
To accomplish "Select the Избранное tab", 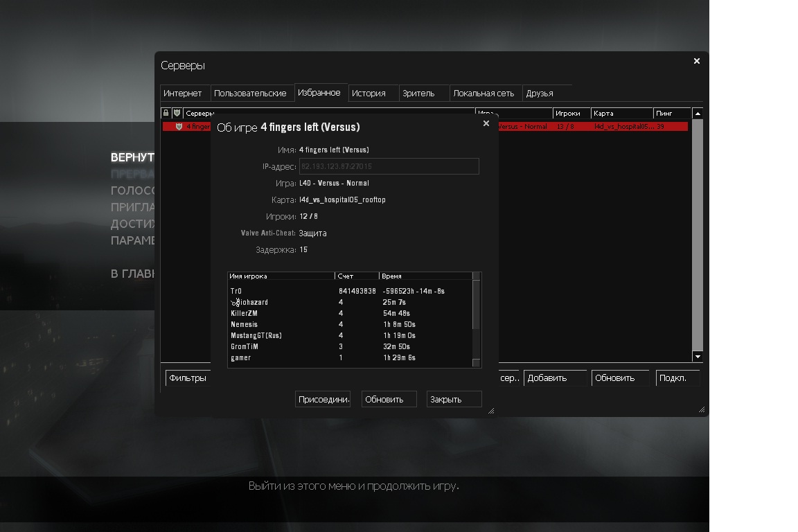I will 320,93.
